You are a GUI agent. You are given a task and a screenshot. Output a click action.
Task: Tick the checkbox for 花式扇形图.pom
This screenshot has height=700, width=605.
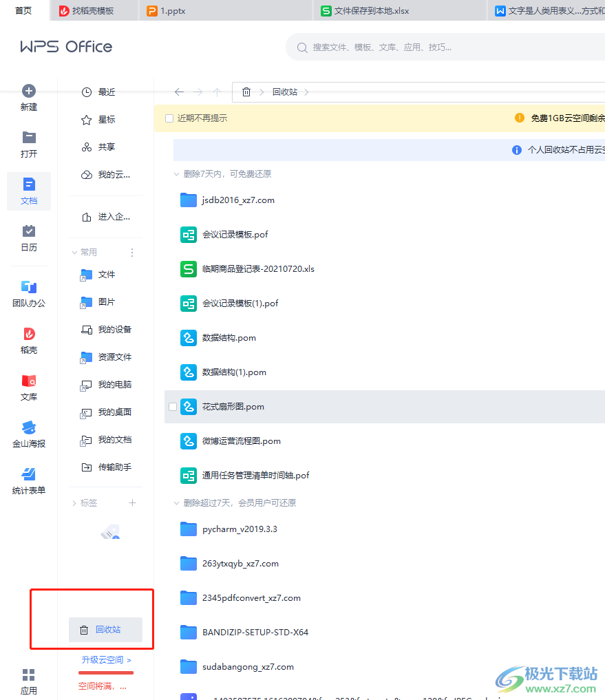click(173, 407)
